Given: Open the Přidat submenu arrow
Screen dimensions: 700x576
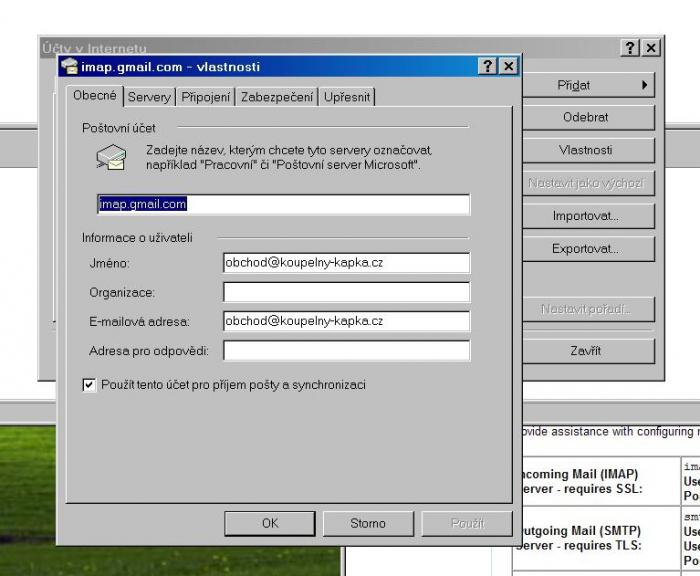Looking at the screenshot, I should click(644, 85).
